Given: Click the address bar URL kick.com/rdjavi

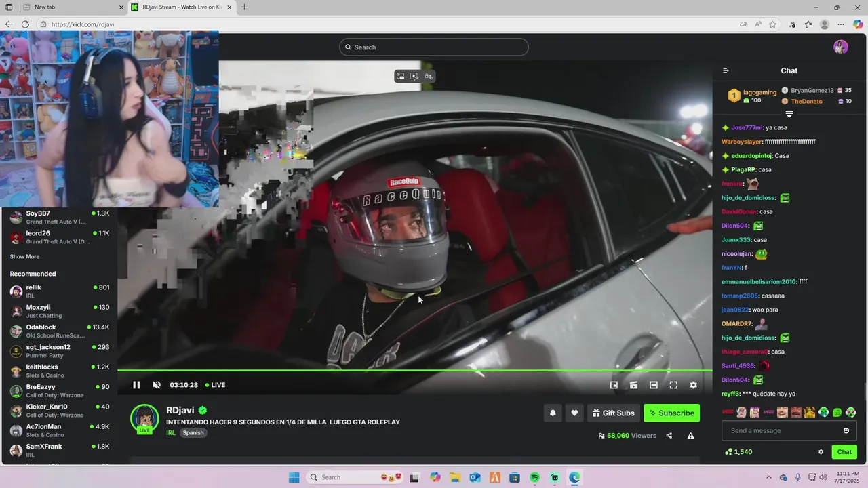Looking at the screenshot, I should (x=83, y=24).
